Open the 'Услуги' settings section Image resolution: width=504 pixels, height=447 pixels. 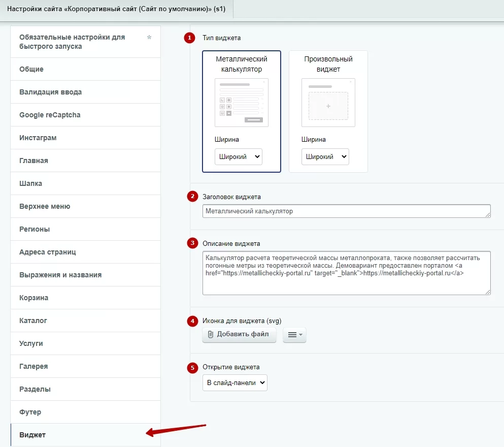tap(85, 343)
